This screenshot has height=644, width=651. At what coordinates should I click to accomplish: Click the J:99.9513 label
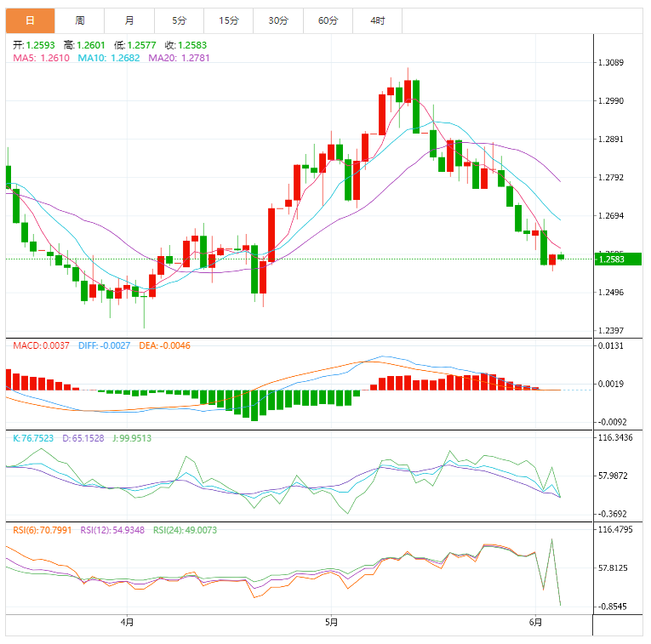[132, 438]
